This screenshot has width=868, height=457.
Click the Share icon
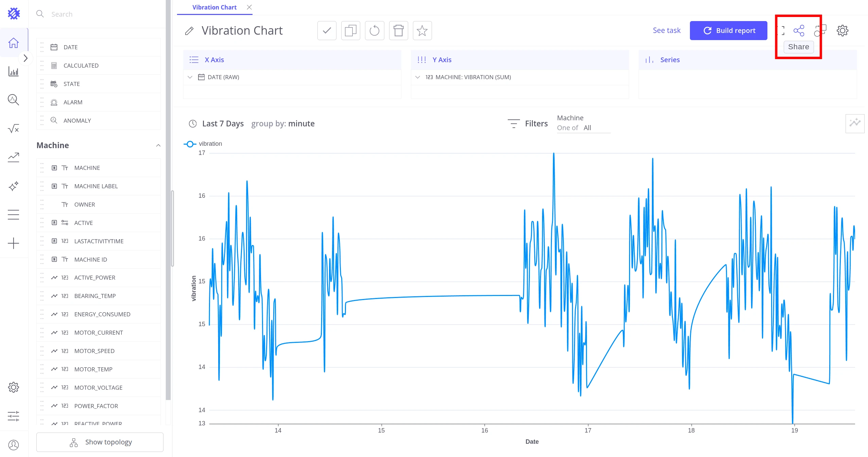(799, 31)
